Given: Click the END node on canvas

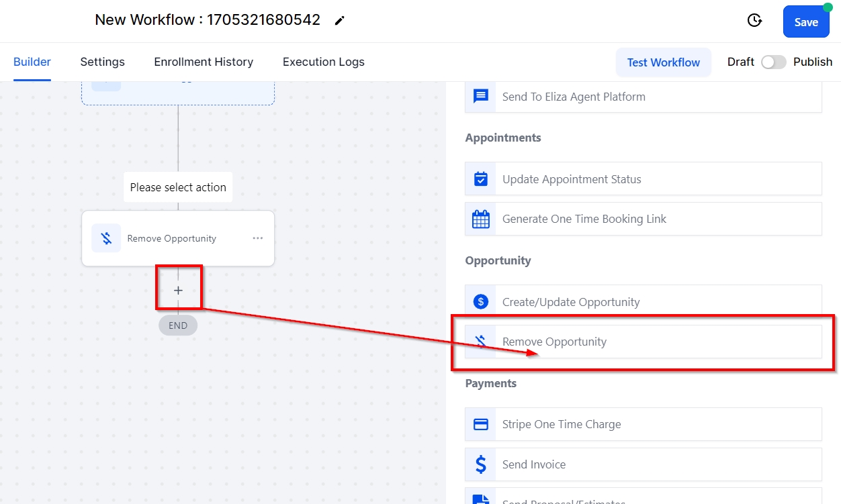Looking at the screenshot, I should coord(178,325).
